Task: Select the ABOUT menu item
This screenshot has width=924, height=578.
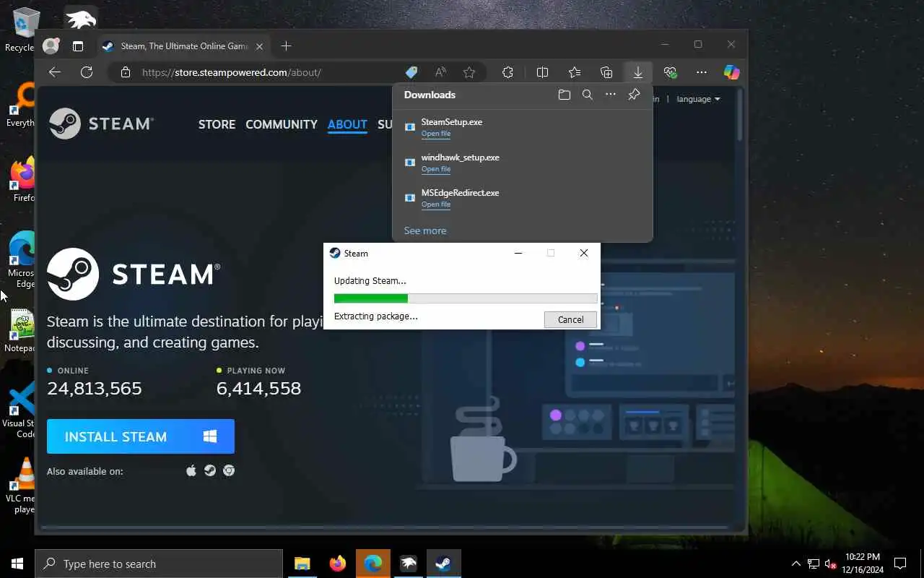Action: pos(347,124)
